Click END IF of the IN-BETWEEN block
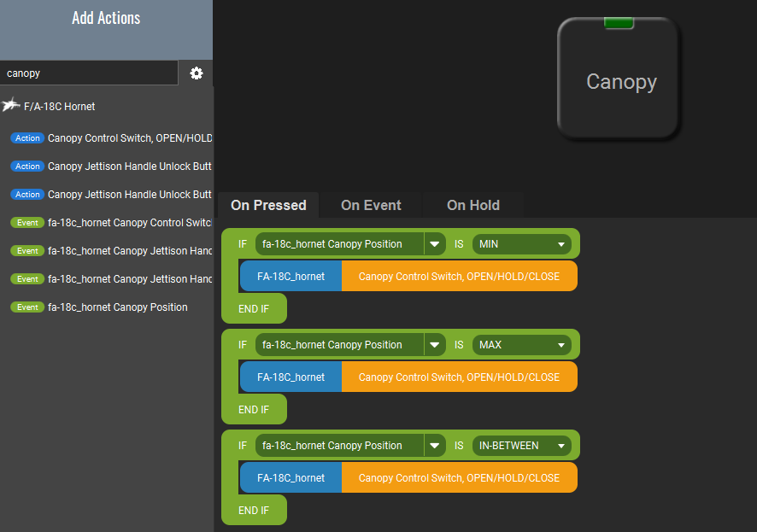The height and width of the screenshot is (532, 757). click(x=254, y=511)
